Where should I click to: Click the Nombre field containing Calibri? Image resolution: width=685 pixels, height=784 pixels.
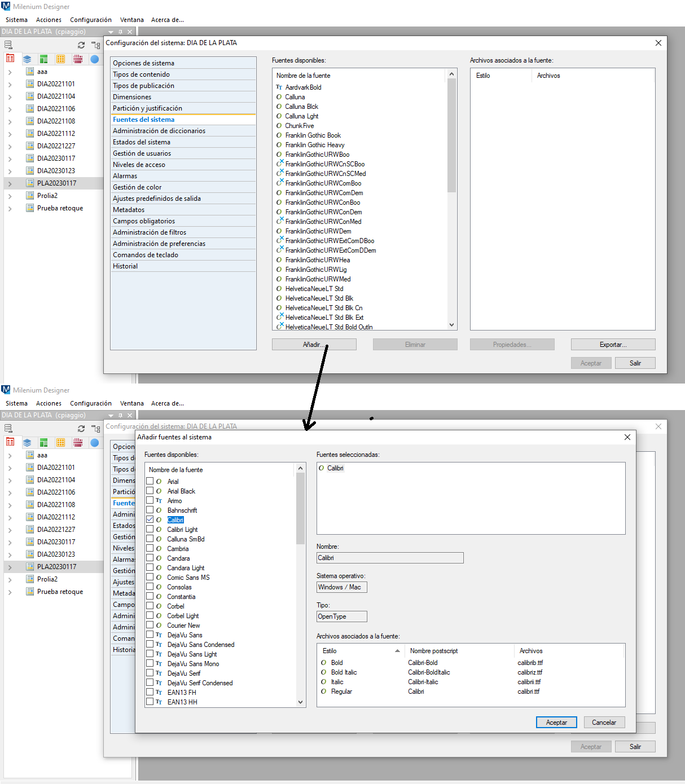point(390,558)
